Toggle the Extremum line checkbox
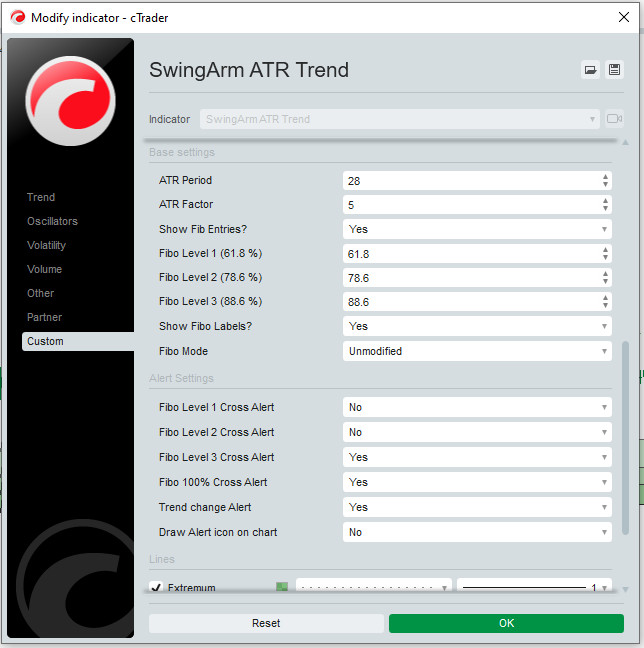 [156, 587]
